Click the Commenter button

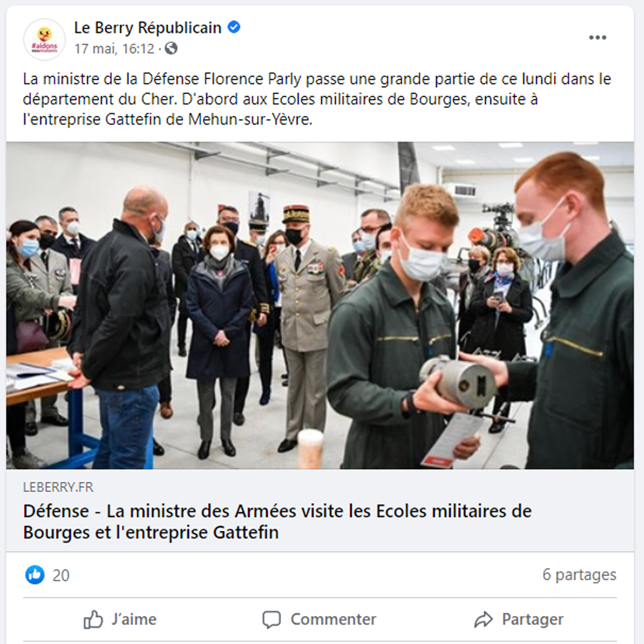(319, 620)
